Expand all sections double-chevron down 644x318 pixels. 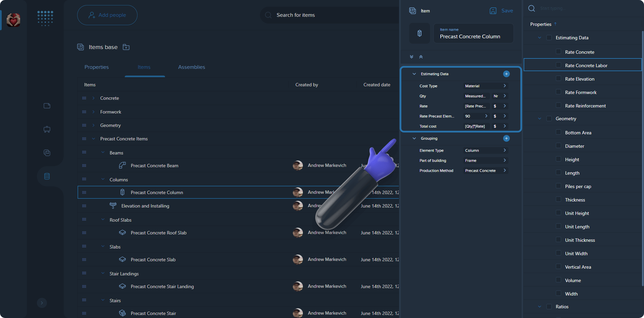[x=412, y=57]
